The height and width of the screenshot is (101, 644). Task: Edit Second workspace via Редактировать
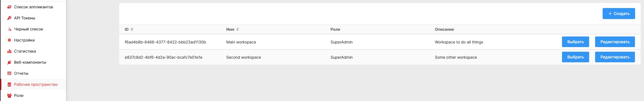(x=615, y=57)
